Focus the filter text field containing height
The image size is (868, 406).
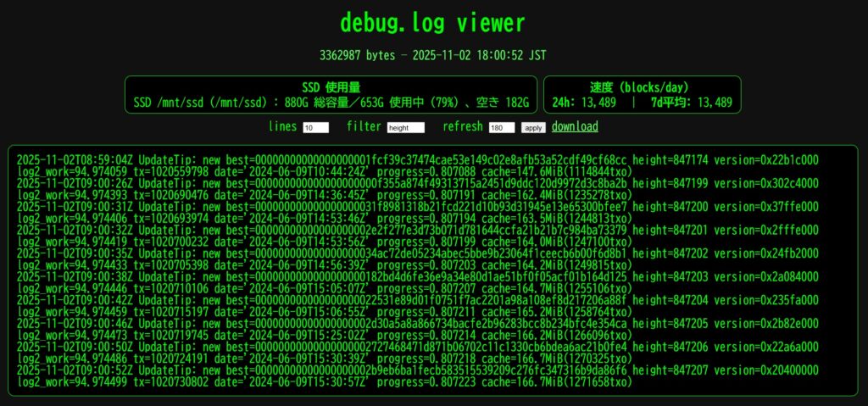pyautogui.click(x=406, y=127)
